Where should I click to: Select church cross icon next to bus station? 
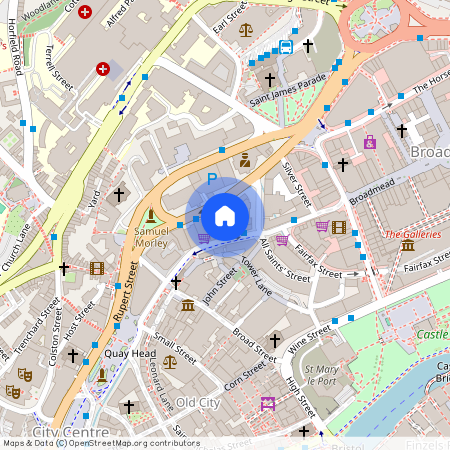coord(308,46)
